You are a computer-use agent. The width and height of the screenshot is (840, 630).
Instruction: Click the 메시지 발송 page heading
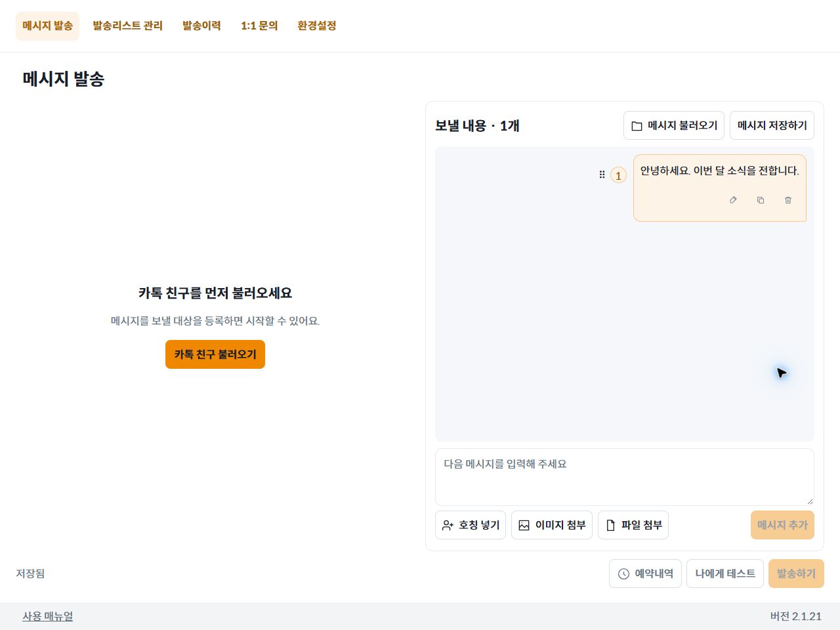64,79
